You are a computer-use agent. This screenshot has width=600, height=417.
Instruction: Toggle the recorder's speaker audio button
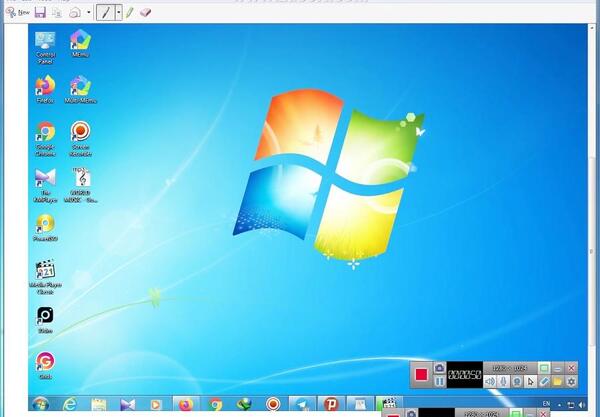click(490, 381)
